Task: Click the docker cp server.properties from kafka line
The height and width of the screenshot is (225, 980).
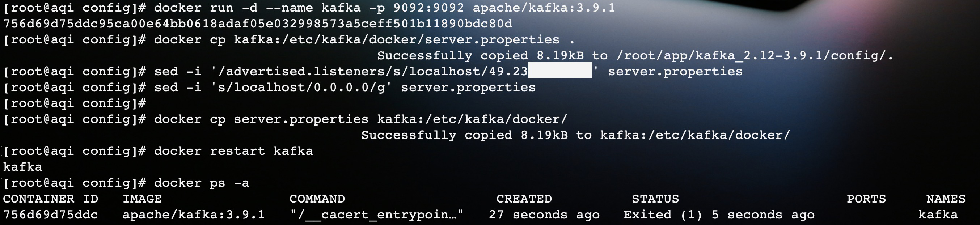Action: tap(289, 39)
